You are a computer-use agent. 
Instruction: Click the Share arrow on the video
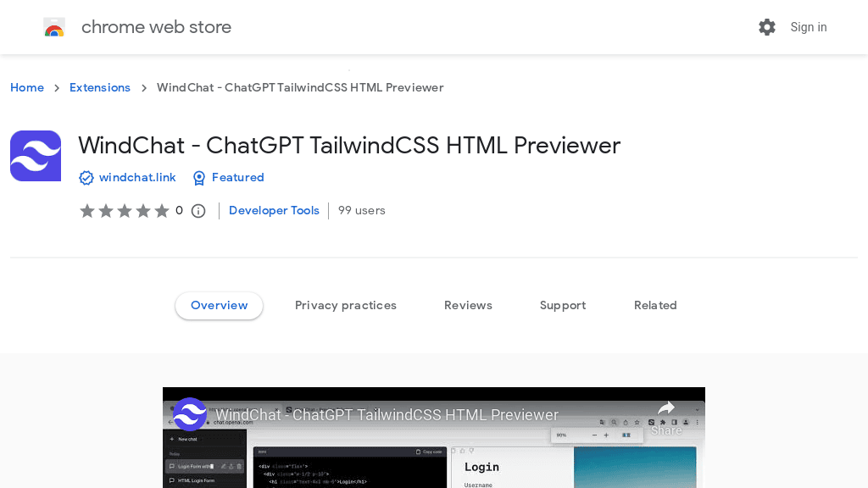coord(666,409)
